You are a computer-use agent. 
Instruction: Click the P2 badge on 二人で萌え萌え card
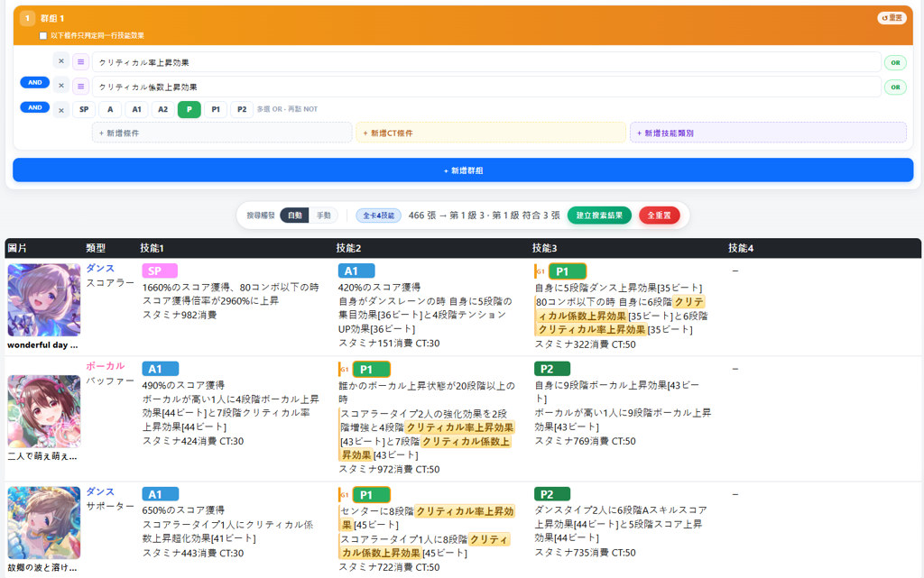pyautogui.click(x=552, y=369)
